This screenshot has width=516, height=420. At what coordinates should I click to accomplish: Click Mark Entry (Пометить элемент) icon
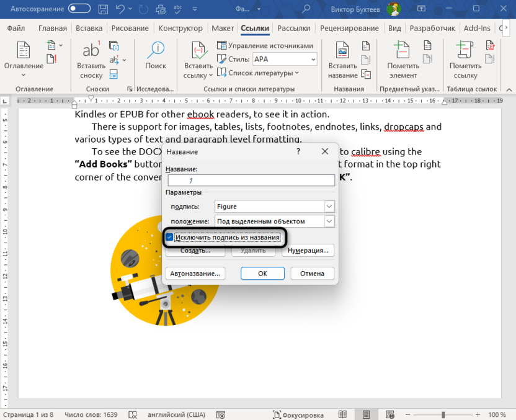(x=403, y=50)
